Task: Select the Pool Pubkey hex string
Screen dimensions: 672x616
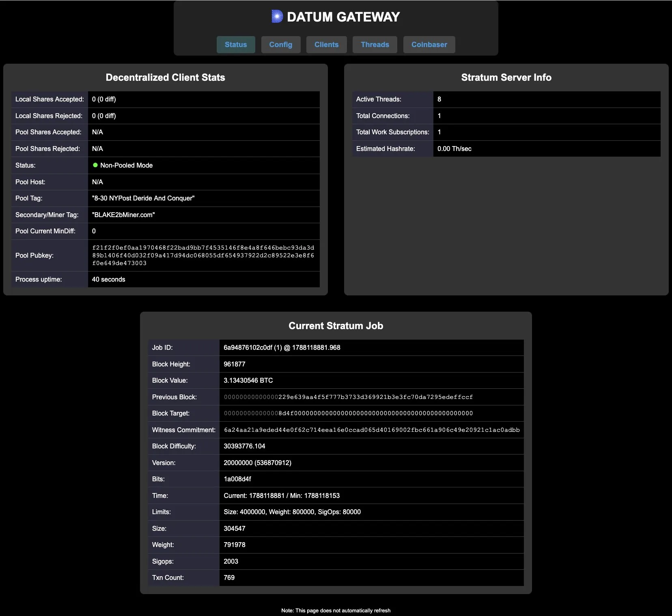Action: tap(203, 255)
